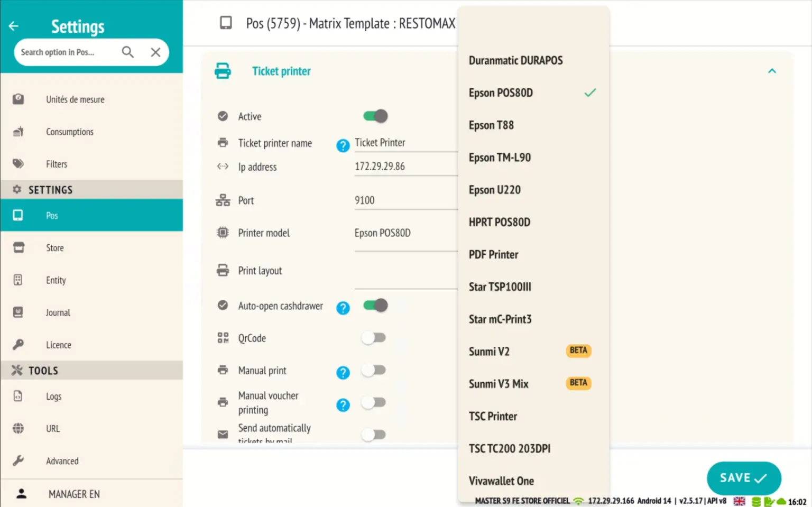Screen dimensions: 812x507
Task: Click the Journal sidebar icon
Action: point(18,312)
